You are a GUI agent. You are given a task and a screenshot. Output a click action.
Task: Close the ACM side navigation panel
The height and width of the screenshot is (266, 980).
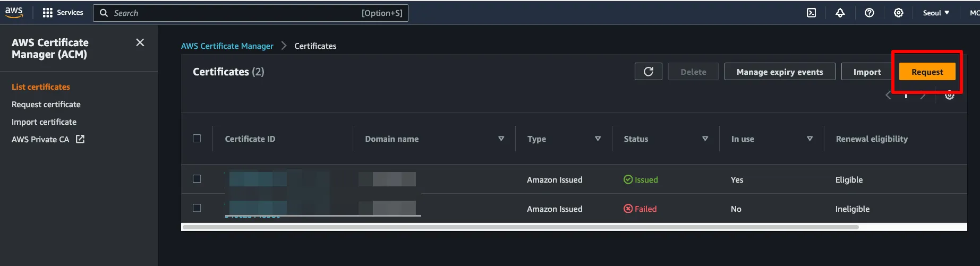click(x=140, y=42)
